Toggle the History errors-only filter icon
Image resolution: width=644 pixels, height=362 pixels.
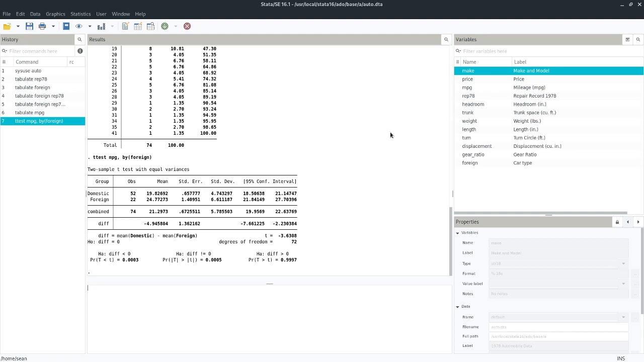[x=80, y=51]
